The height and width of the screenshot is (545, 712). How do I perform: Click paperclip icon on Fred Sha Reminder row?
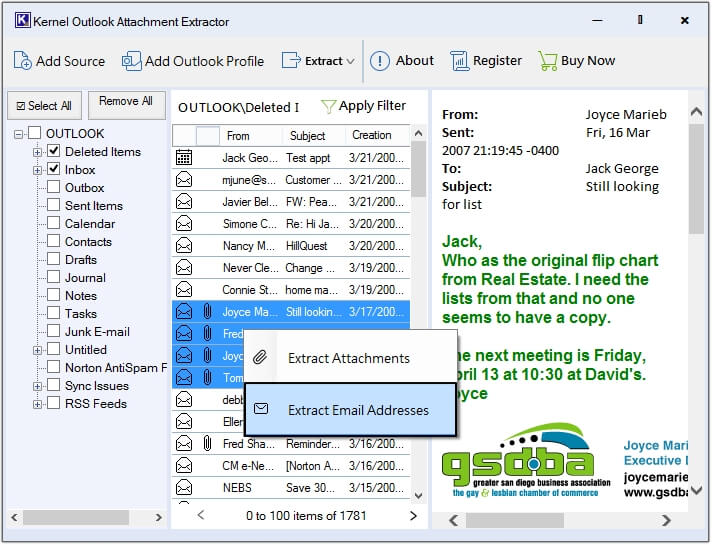pos(207,444)
